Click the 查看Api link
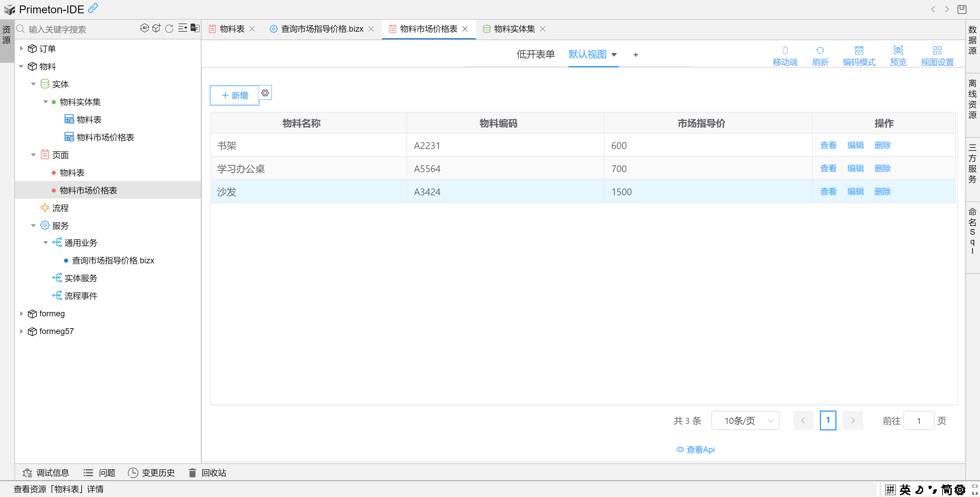 (x=695, y=449)
